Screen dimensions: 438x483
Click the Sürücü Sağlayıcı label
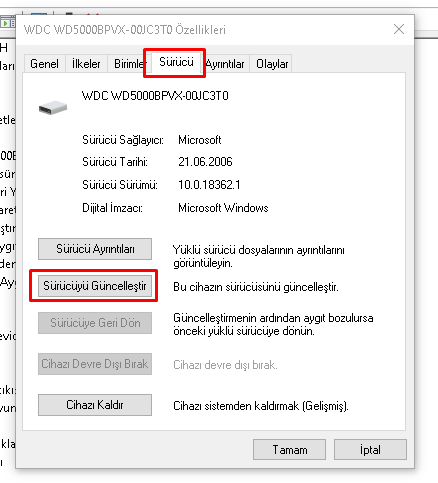pos(123,140)
